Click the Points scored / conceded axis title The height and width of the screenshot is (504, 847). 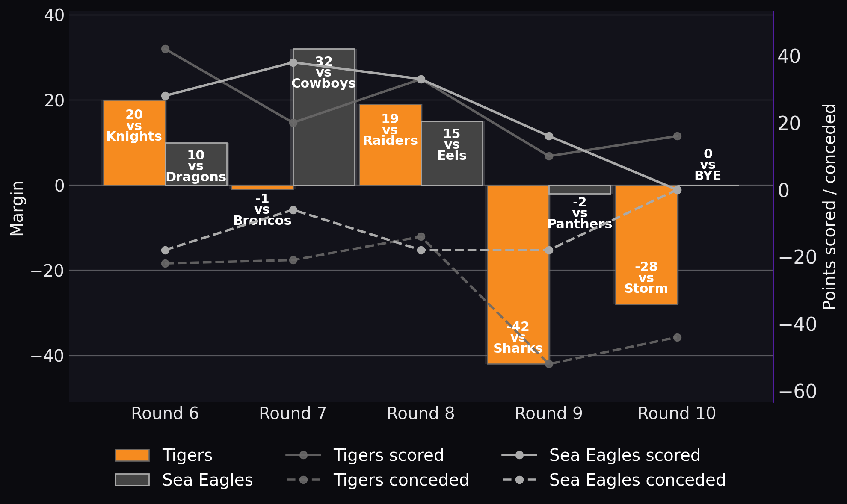click(x=829, y=206)
